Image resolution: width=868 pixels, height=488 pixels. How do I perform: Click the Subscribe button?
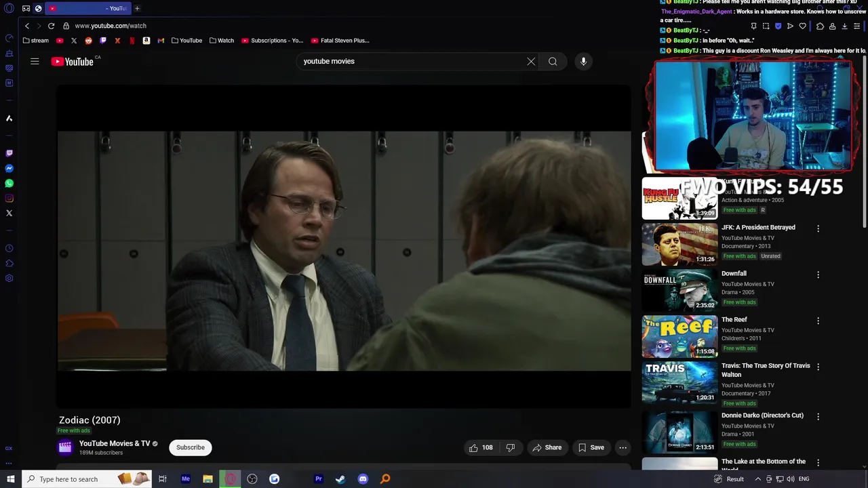coord(191,447)
